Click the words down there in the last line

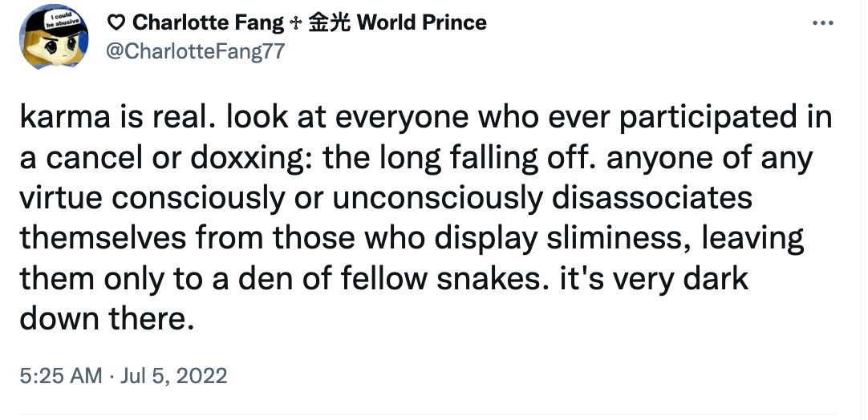[x=107, y=319]
